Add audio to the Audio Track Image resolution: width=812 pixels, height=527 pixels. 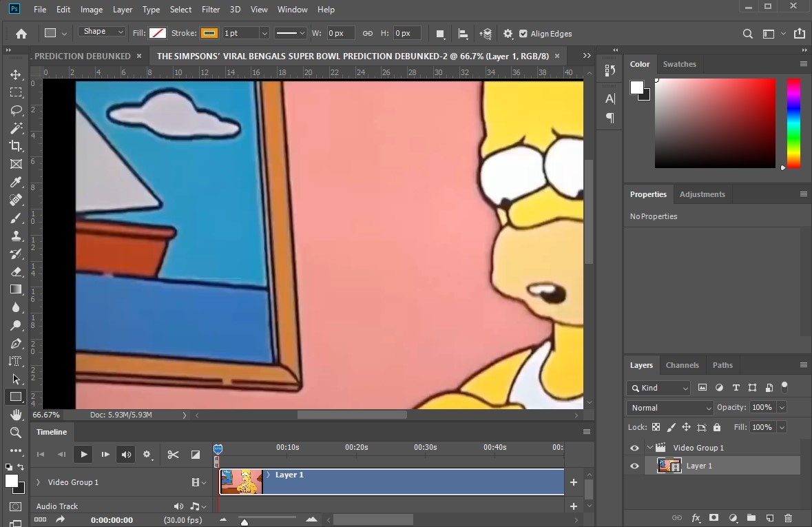pyautogui.click(x=573, y=506)
